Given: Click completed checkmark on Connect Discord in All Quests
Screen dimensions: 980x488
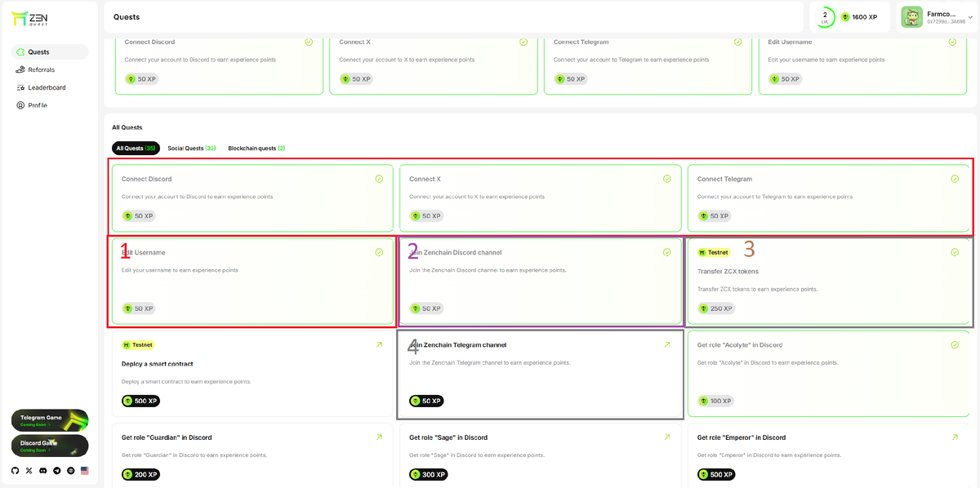Looking at the screenshot, I should pos(379,179).
